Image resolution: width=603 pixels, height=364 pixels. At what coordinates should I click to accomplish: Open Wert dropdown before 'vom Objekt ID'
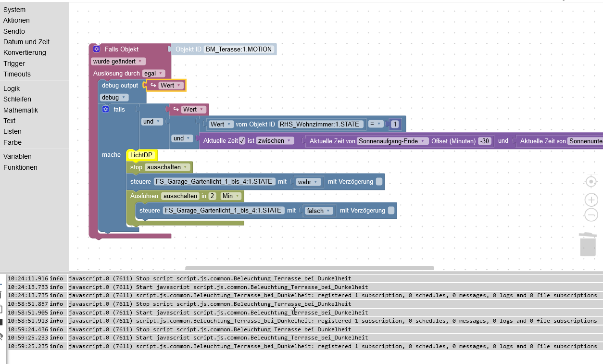tap(221, 124)
